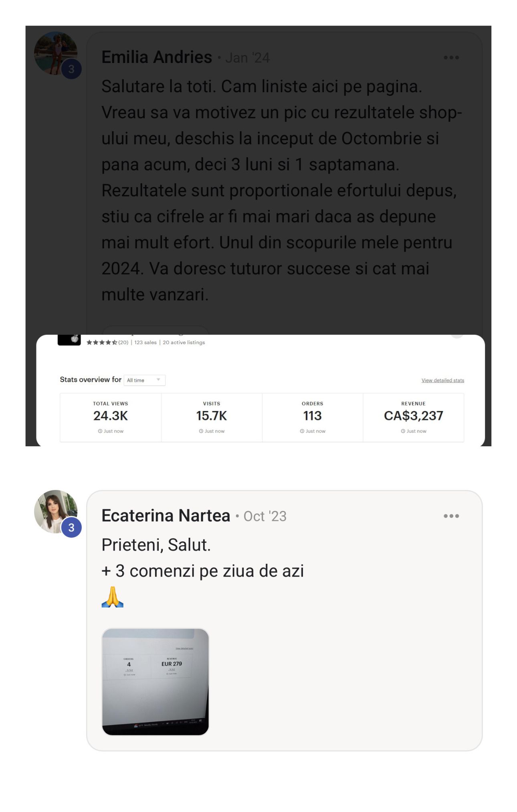Image resolution: width=517 pixels, height=812 pixels.
Task: Open Ecaterina Nartea author name link
Action: (x=166, y=516)
